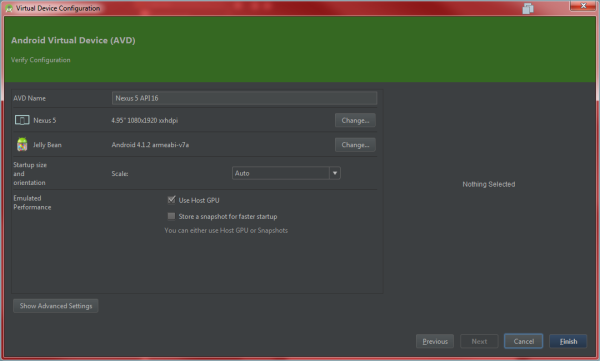Click the Nexus 5 device icon
Image resolution: width=600 pixels, height=361 pixels.
(x=22, y=120)
